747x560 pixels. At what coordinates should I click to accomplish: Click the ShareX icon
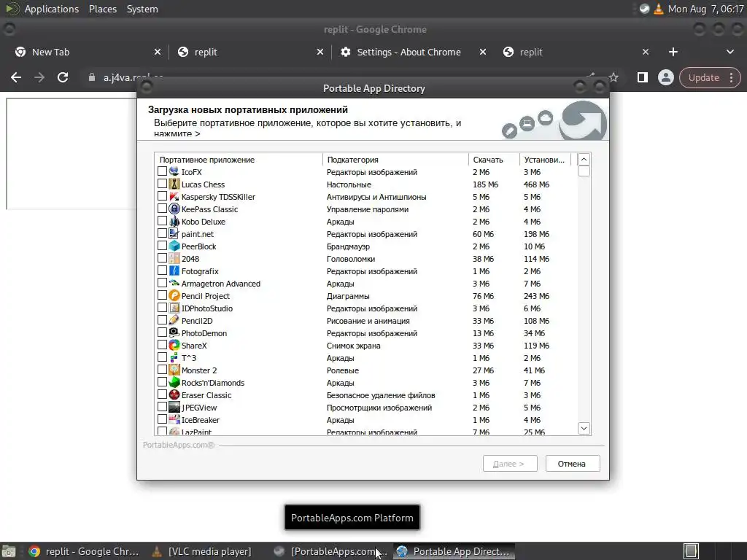174,345
